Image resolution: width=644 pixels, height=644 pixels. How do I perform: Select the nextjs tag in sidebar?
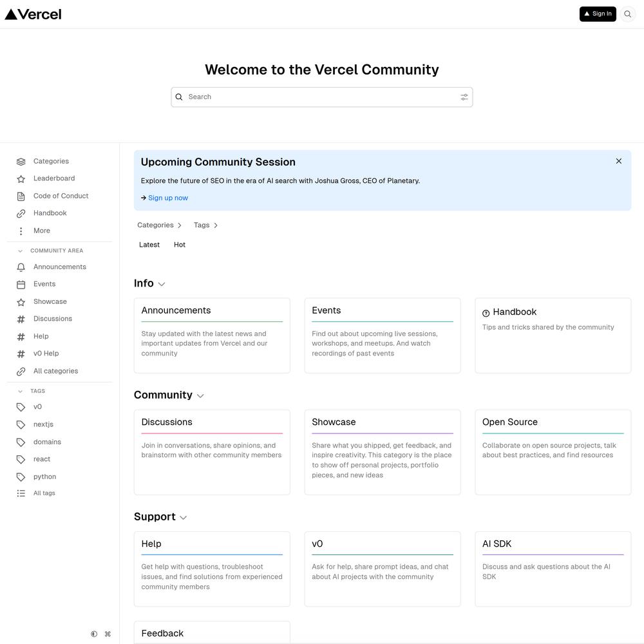coord(44,424)
